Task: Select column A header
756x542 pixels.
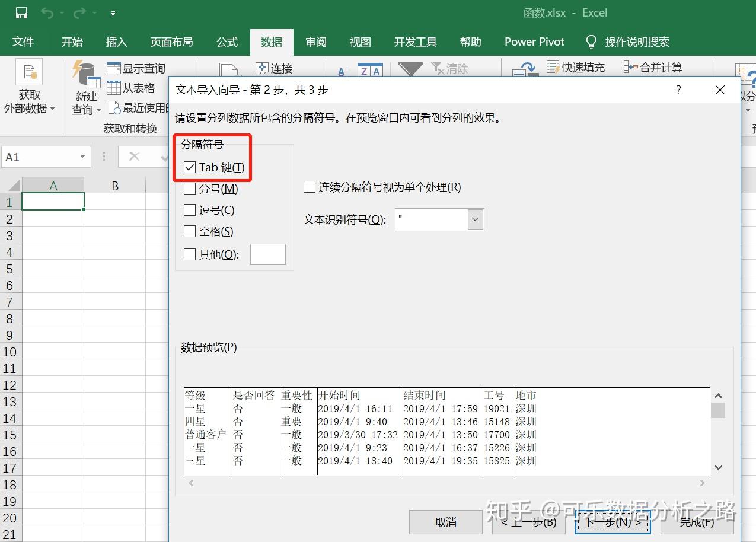Action: point(53,186)
